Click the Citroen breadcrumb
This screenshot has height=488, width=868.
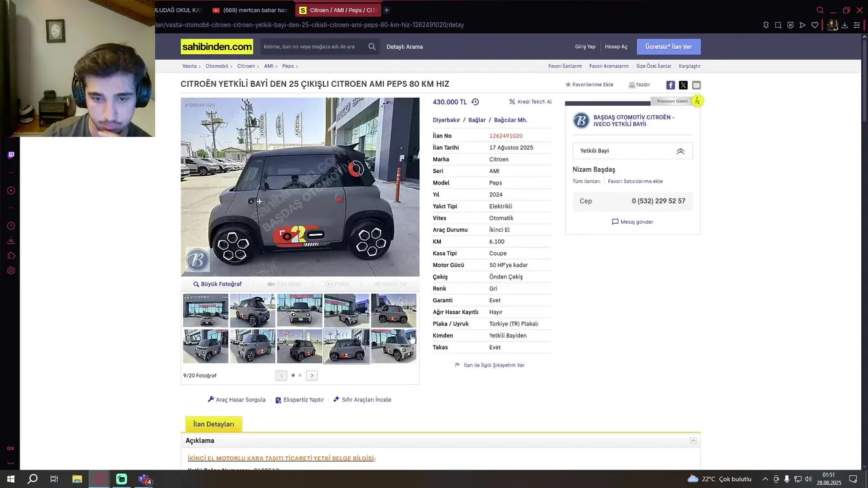(x=246, y=66)
